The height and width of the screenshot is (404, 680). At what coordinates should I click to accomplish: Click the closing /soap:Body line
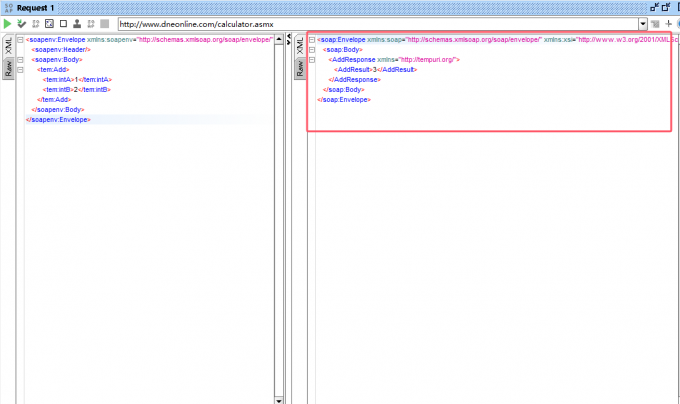[x=344, y=90]
